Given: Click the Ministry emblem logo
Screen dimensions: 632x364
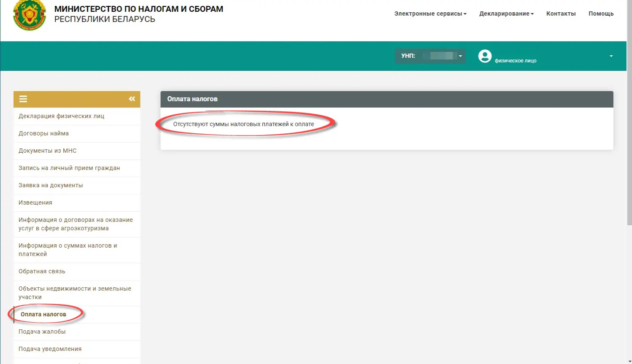Looking at the screenshot, I should tap(30, 15).
